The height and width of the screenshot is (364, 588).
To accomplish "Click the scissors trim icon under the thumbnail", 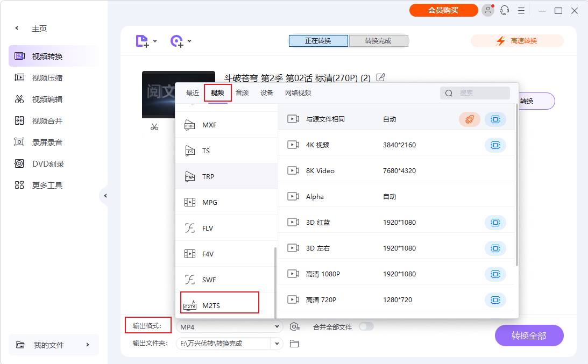I will (154, 127).
